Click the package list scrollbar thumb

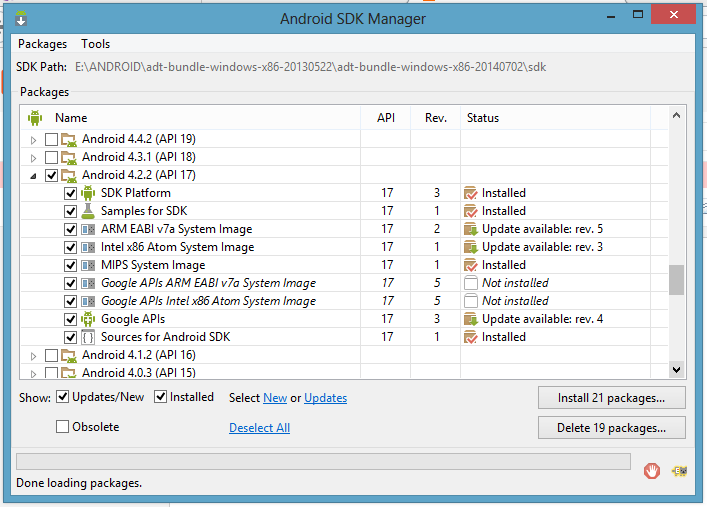tap(676, 280)
